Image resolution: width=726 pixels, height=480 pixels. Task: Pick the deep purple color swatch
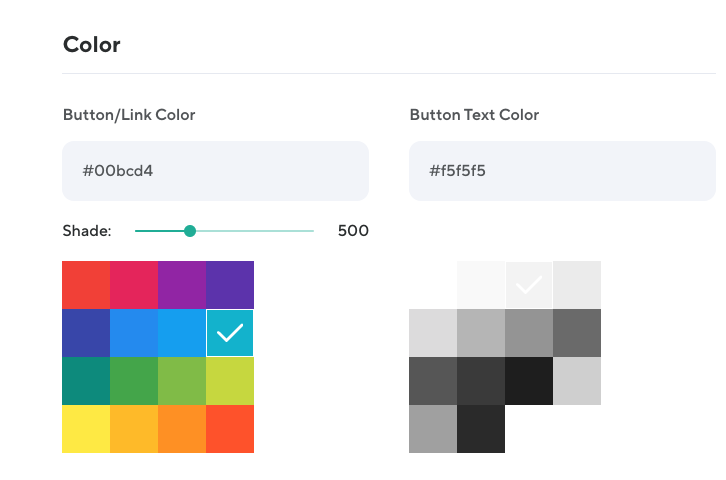click(x=230, y=285)
